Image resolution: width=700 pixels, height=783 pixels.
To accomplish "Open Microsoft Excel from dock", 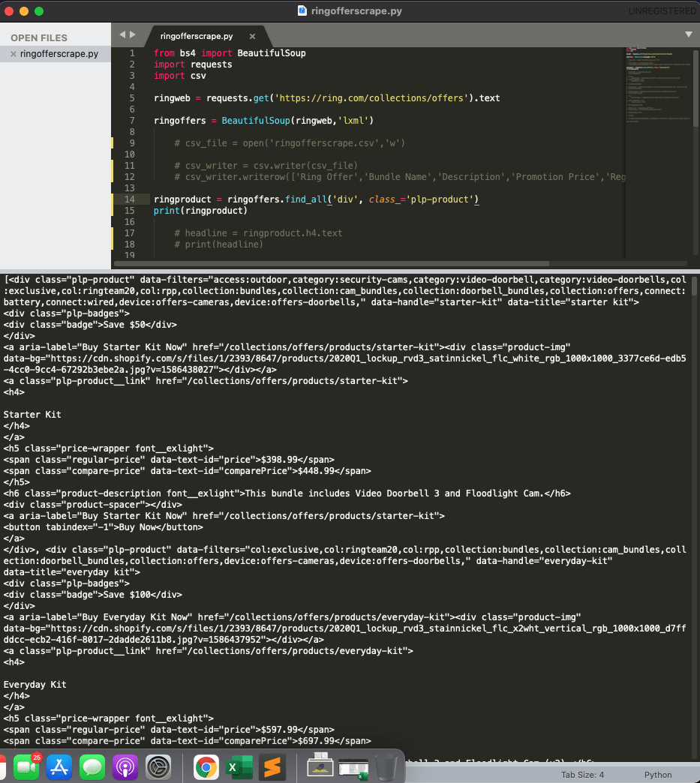I will 239,767.
